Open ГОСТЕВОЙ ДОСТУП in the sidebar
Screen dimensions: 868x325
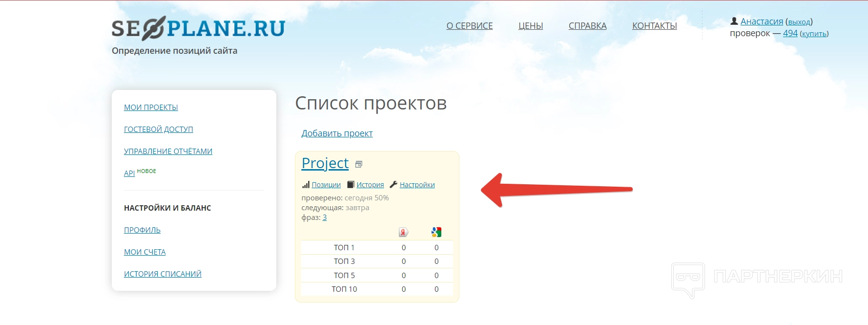(159, 130)
